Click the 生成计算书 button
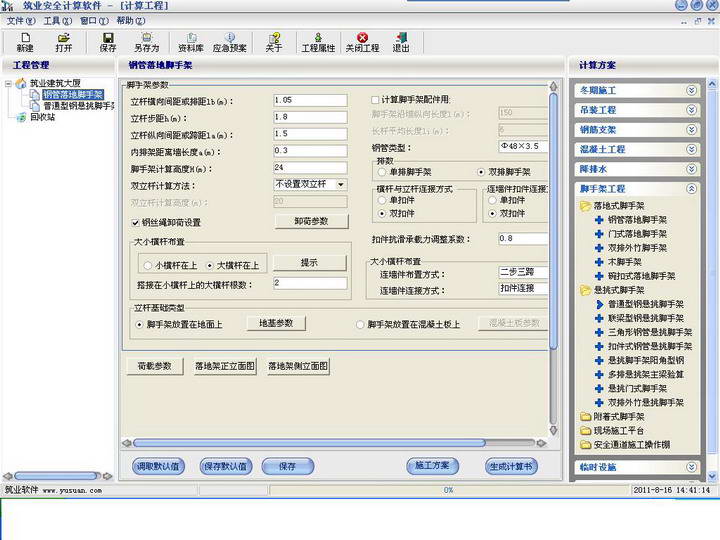720x540 pixels. pos(511,466)
